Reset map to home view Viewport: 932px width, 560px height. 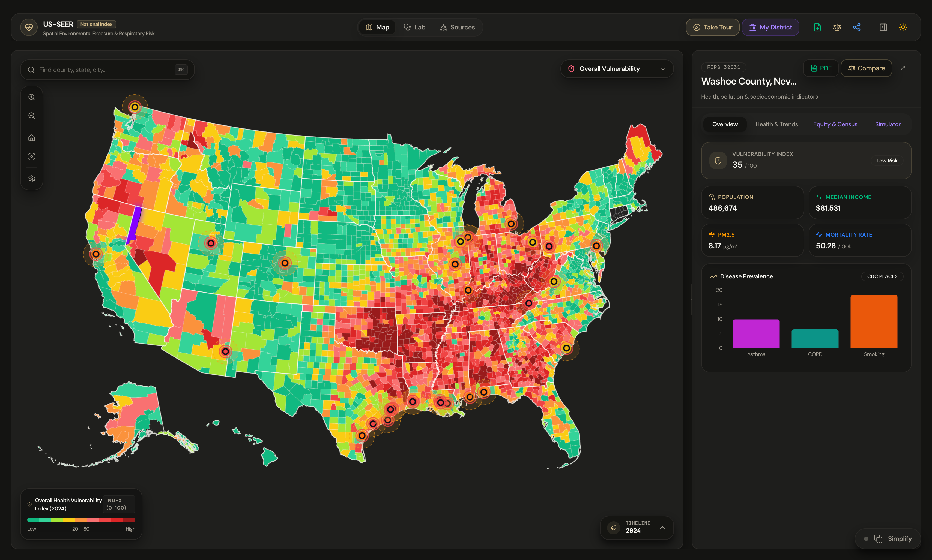point(32,138)
